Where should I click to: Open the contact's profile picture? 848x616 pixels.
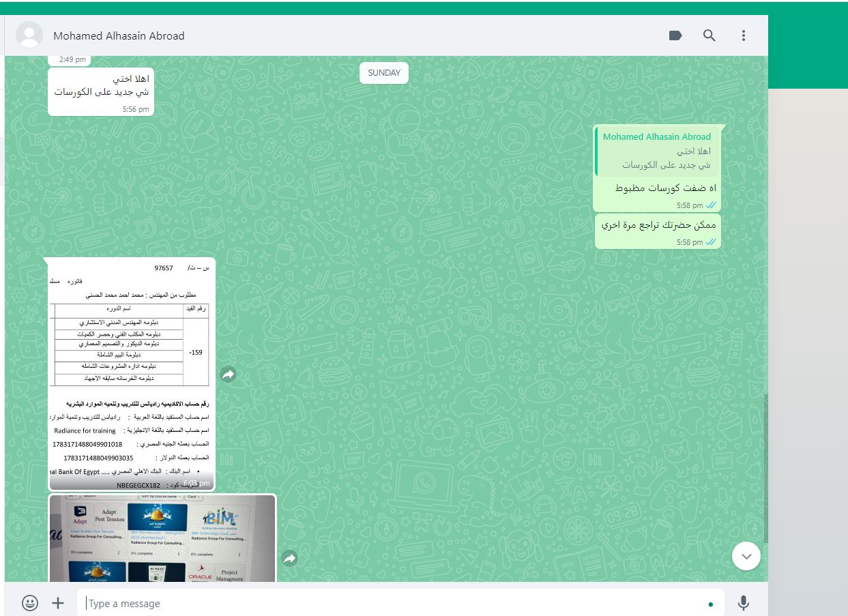(29, 35)
